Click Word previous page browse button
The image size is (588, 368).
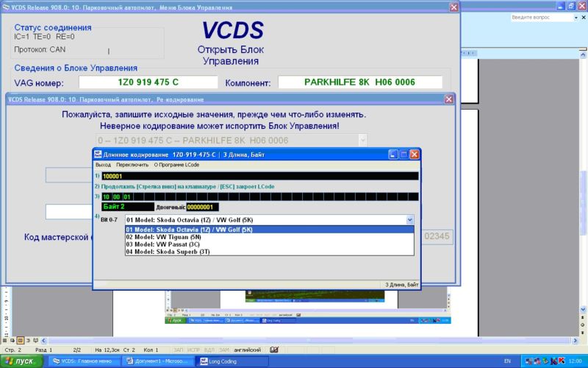(x=583, y=318)
